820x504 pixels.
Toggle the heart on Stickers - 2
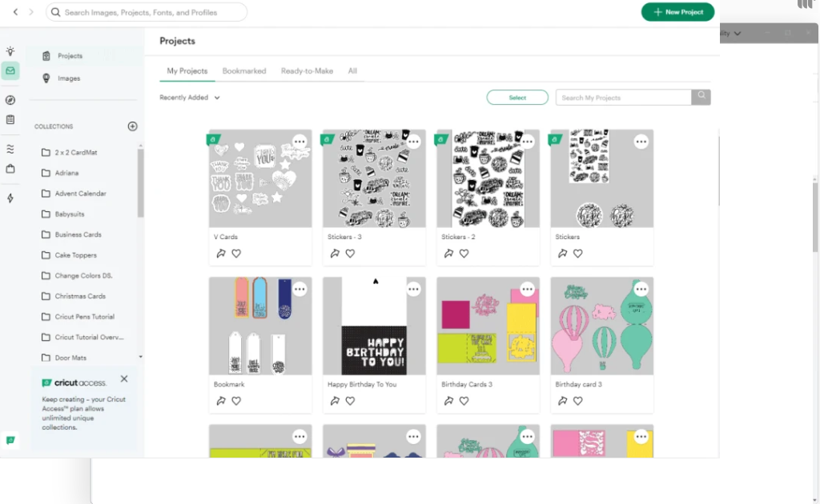coord(464,254)
